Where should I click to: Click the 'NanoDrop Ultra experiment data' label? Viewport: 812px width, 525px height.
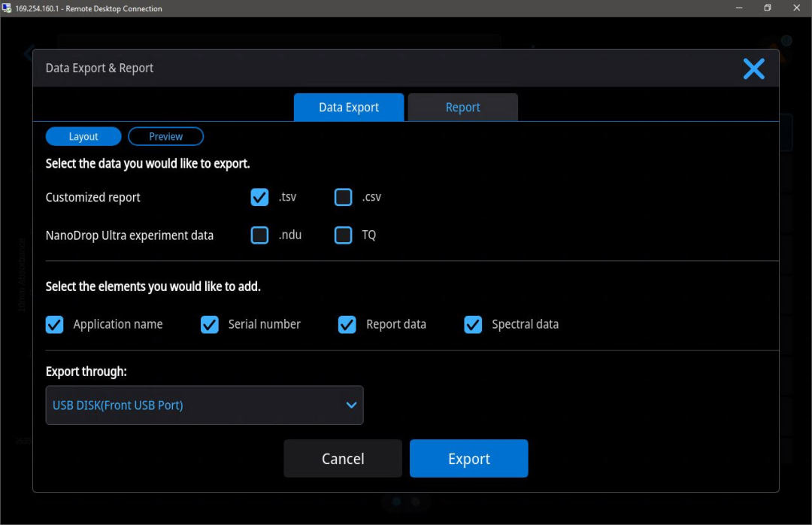click(x=129, y=235)
